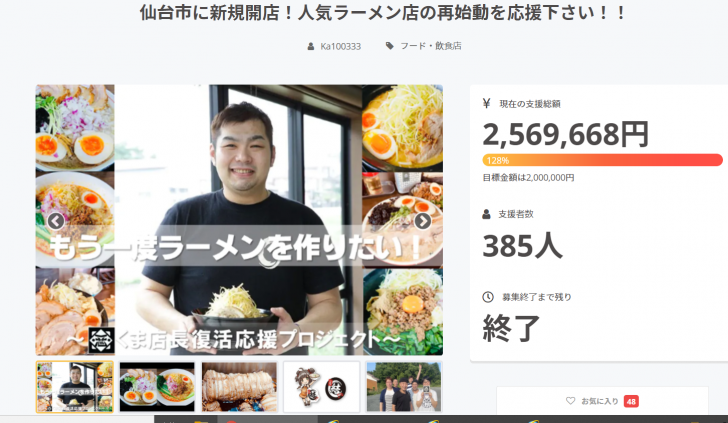Viewport: 728px width, 423px height.
Task: Go to previous slide with left arrow
Action: 56,221
